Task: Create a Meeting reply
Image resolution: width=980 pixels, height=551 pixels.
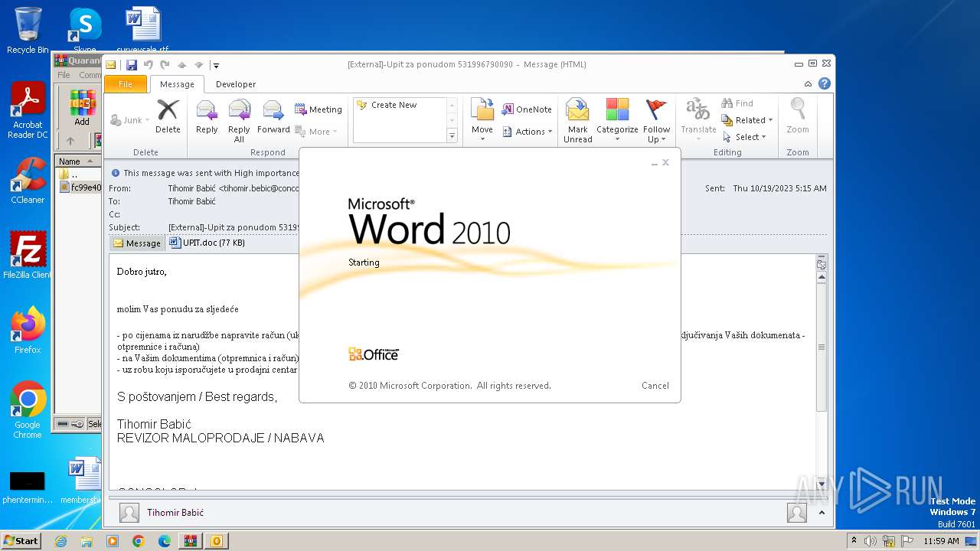Action: tap(318, 109)
